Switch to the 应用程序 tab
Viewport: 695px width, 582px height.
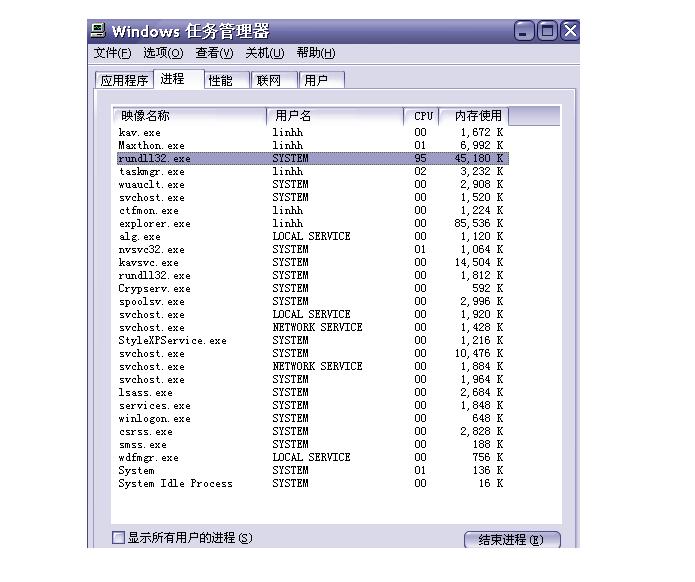124,80
